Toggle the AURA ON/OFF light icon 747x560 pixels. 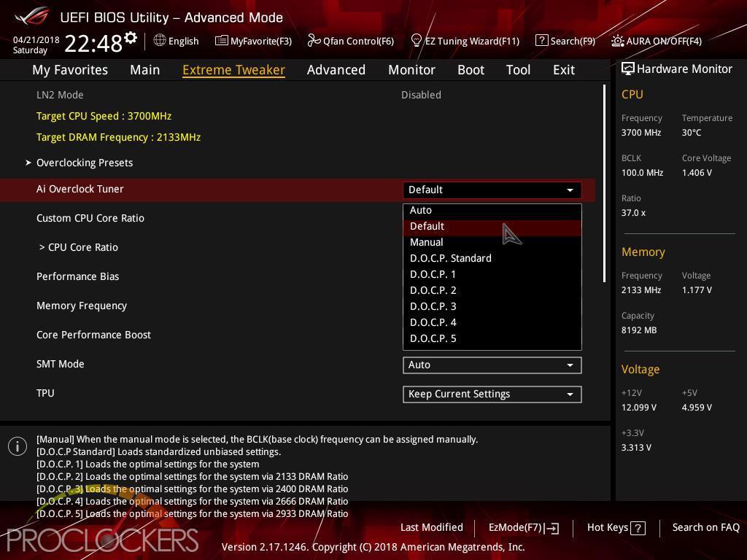(x=617, y=41)
